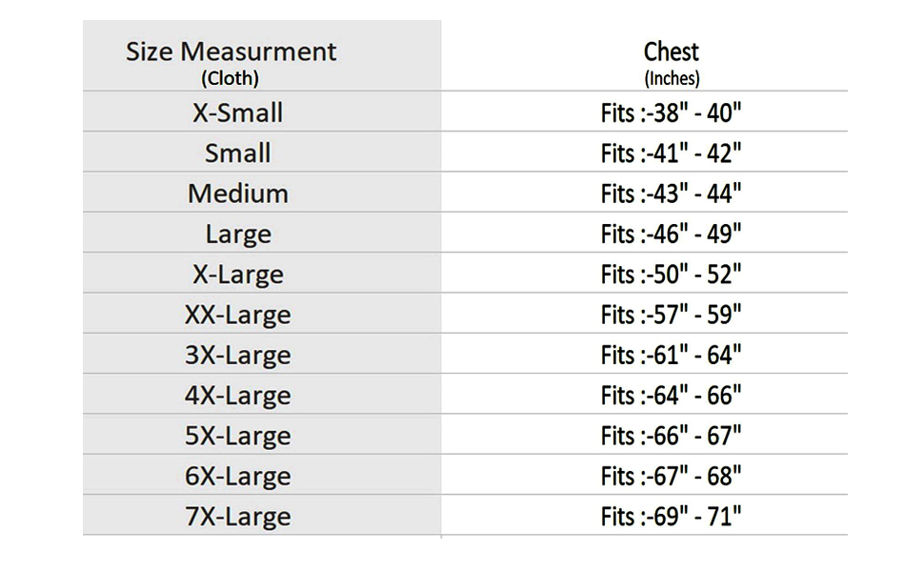Select the 6X-Large size cell
924x572 pixels.
[x=238, y=477]
